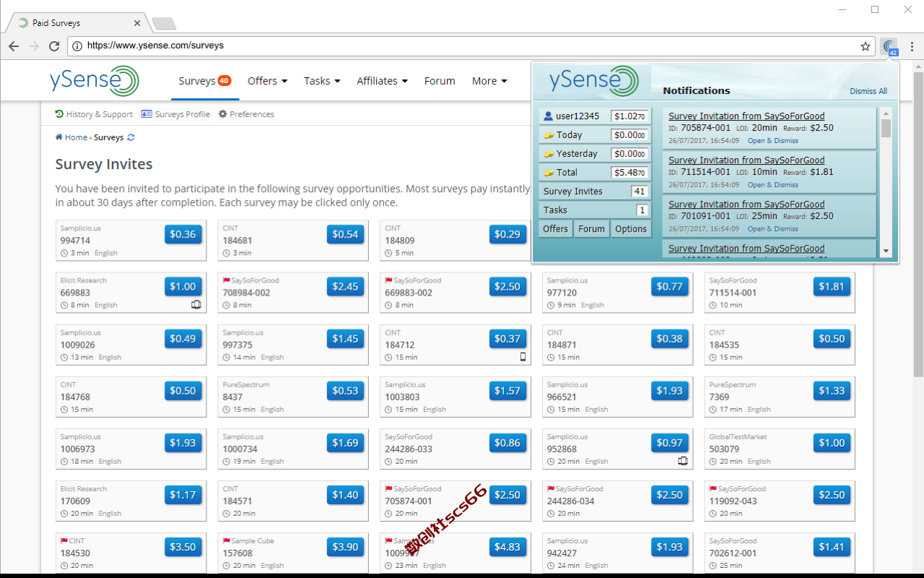Image resolution: width=924 pixels, height=578 pixels.
Task: Click the book icon on survey 669883
Action: click(x=196, y=305)
